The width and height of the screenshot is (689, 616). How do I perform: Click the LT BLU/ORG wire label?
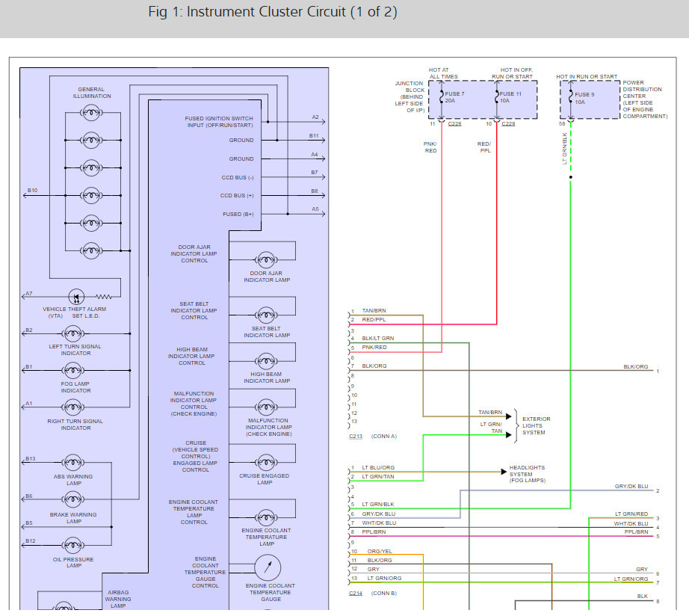(378, 467)
